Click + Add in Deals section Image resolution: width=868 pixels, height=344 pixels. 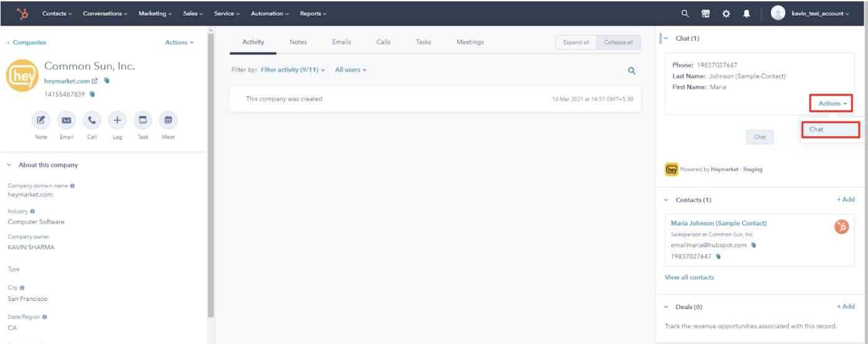[846, 307]
